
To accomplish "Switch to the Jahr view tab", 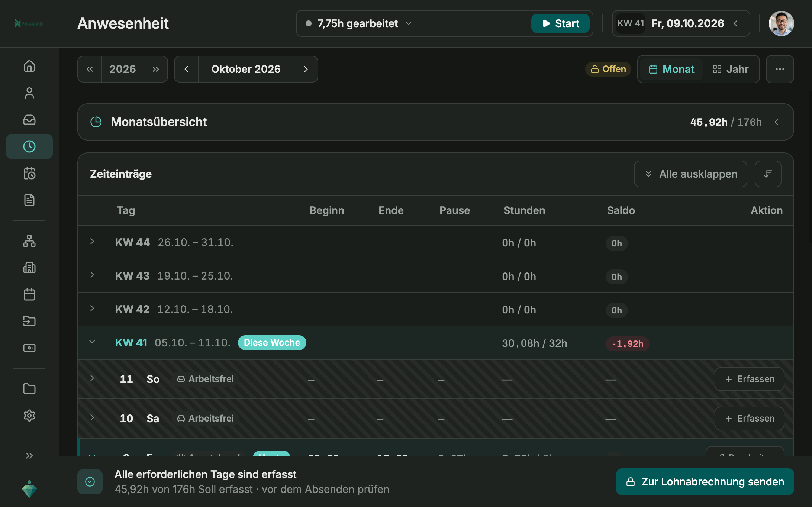I will pyautogui.click(x=731, y=69).
